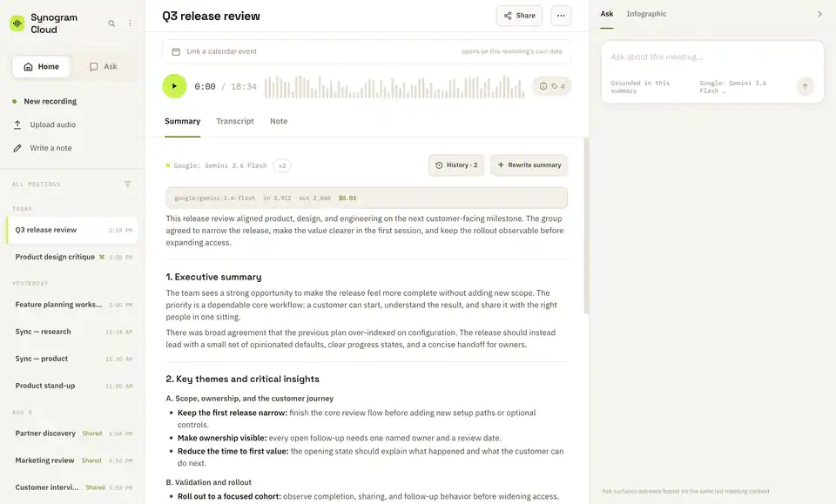Viewport: 836px width, 504px height.
Task: Select the Ask tab in right panel
Action: [607, 15]
